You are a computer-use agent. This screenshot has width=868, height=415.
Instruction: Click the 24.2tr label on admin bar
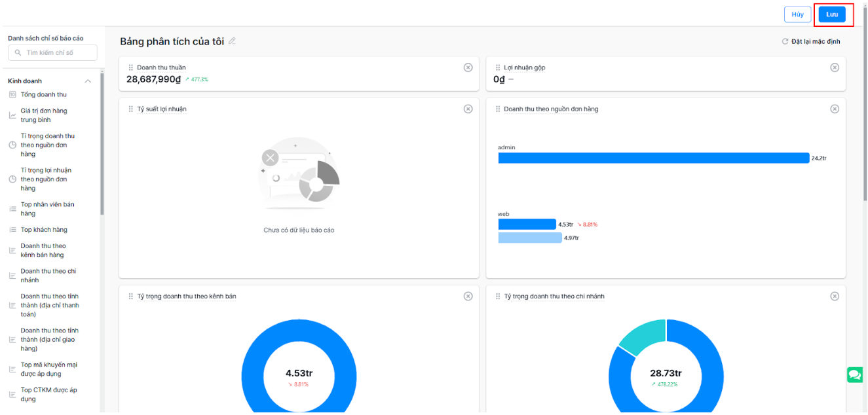point(819,158)
